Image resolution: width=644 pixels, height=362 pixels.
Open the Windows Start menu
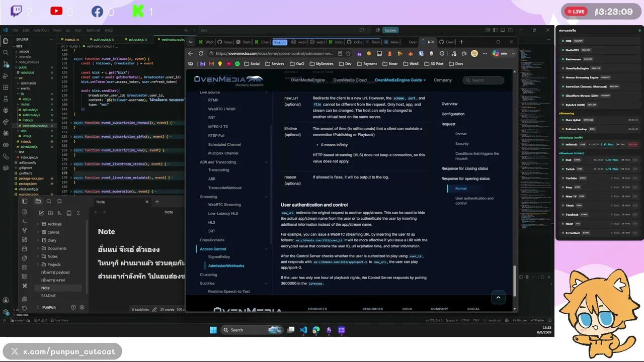click(213, 330)
